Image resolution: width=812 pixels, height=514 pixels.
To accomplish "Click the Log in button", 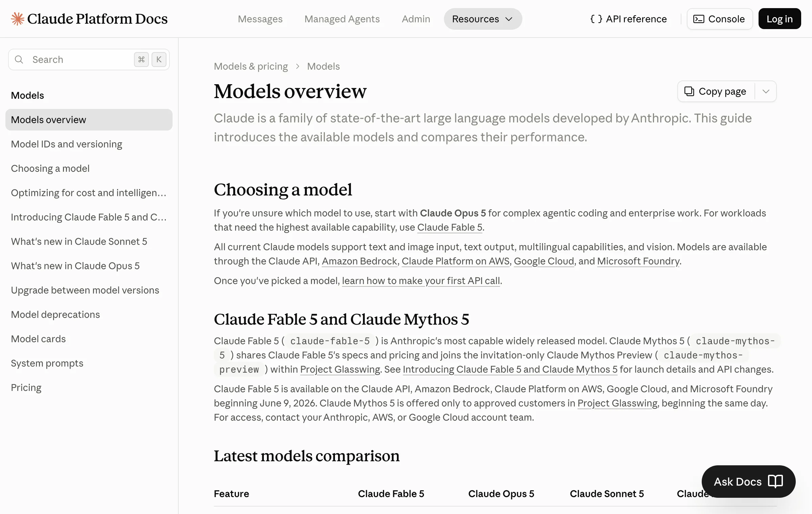I will 780,19.
